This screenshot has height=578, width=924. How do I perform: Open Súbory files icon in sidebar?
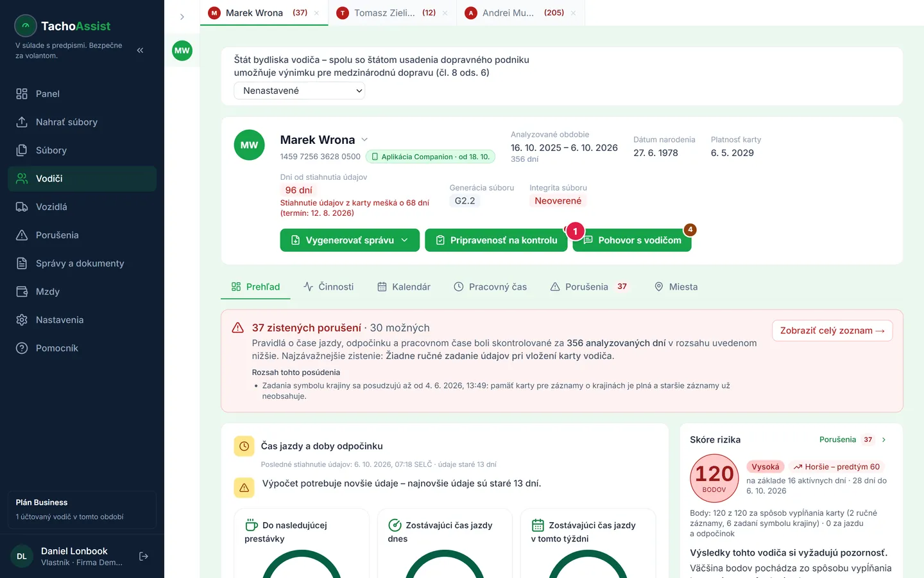22,150
